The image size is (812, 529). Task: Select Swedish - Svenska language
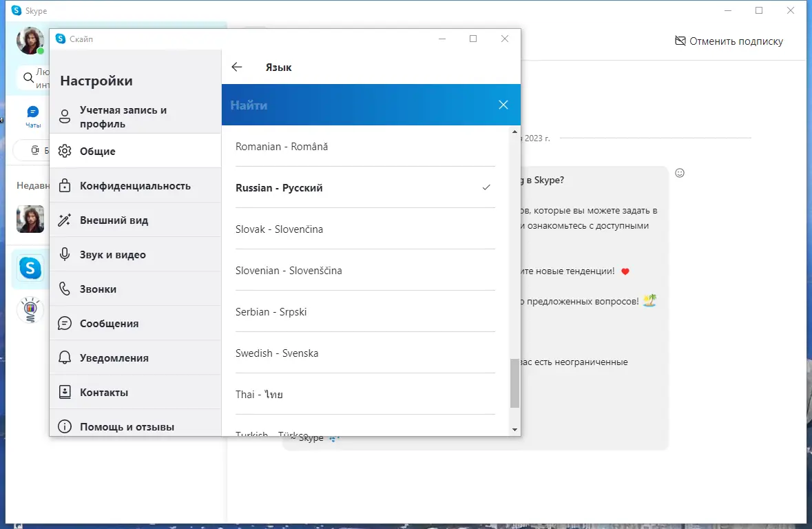[x=365, y=353]
